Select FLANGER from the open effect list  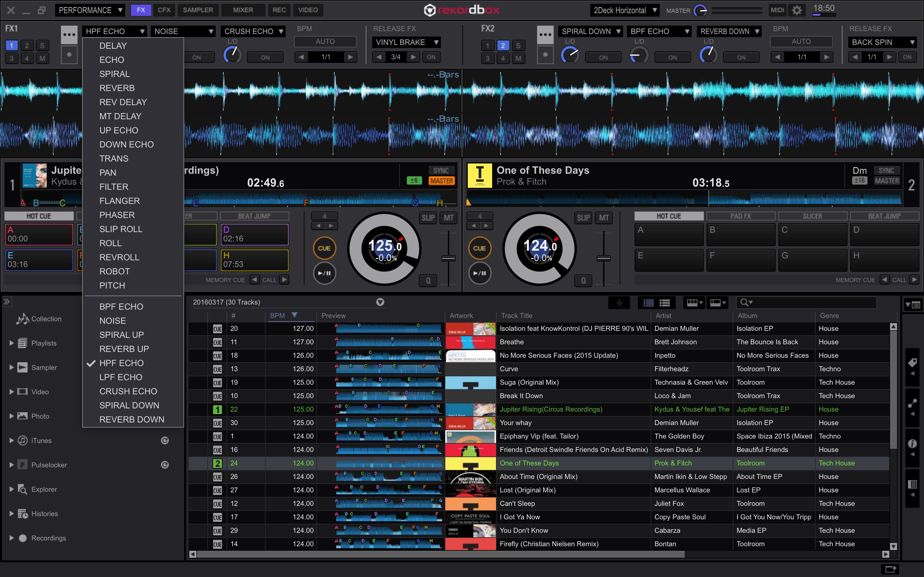(x=119, y=201)
